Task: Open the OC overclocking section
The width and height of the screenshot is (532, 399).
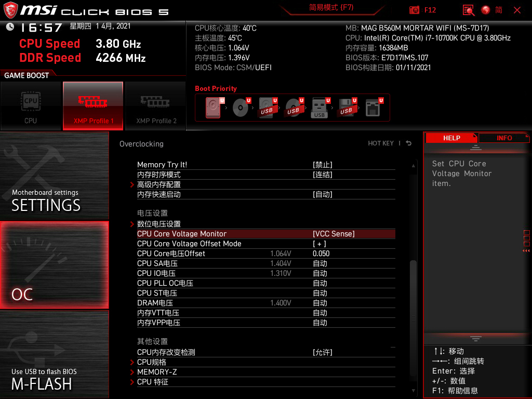Action: click(x=54, y=265)
